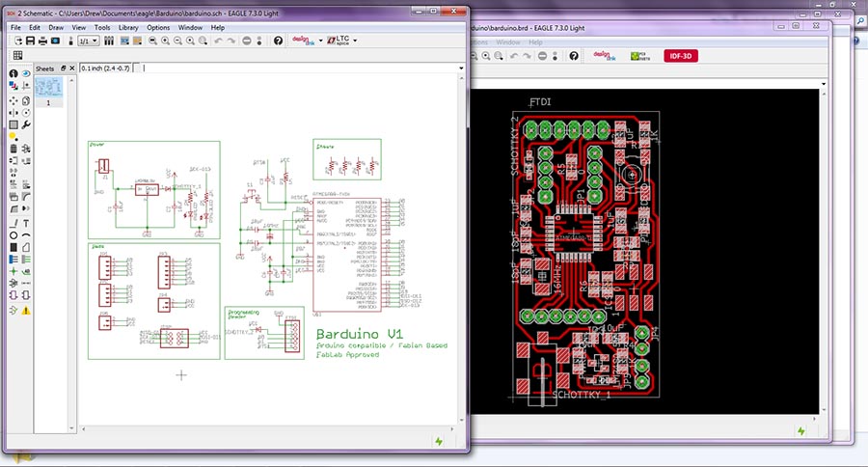Open the sheet 1/1 dropdown
This screenshot has width=868, height=467.
coord(88,41)
